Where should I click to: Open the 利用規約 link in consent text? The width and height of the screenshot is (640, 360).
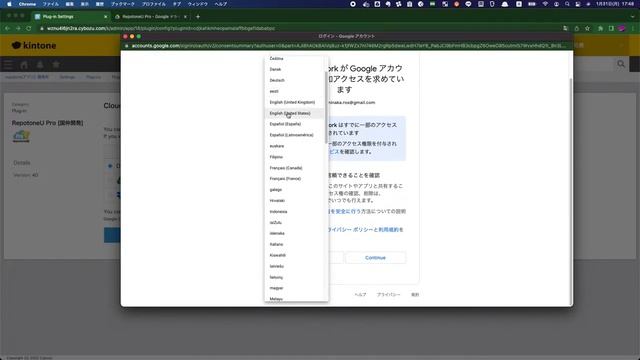tap(389, 230)
